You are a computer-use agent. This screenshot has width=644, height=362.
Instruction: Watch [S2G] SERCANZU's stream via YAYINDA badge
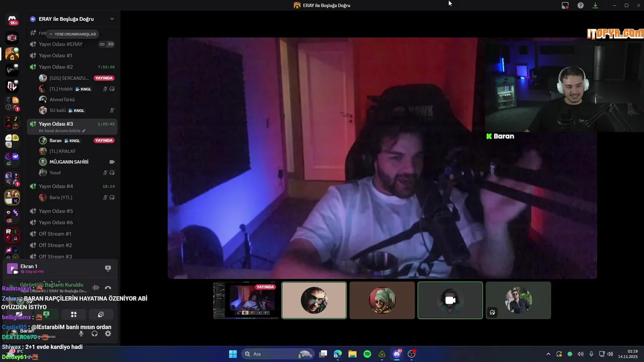(x=104, y=78)
